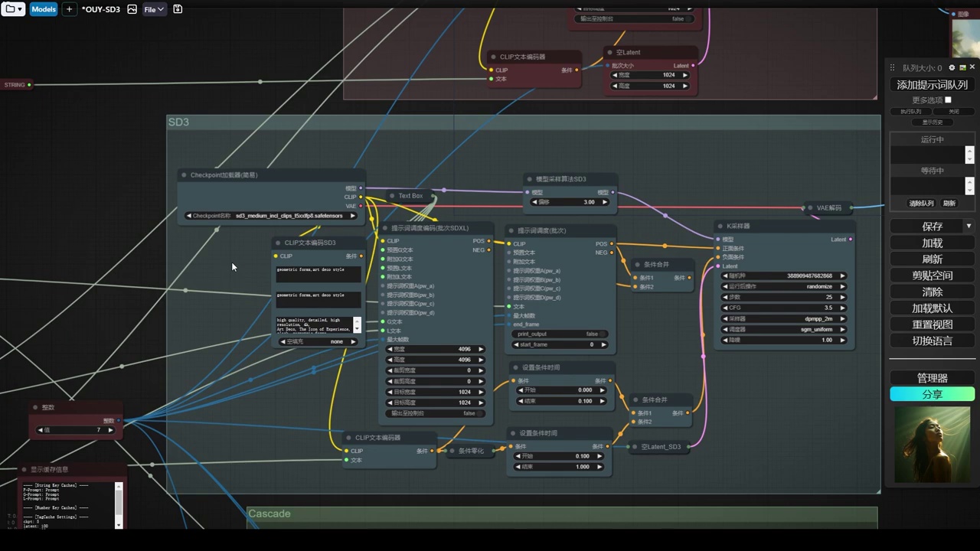Increase 降噪 value with right arrow

pyautogui.click(x=842, y=340)
